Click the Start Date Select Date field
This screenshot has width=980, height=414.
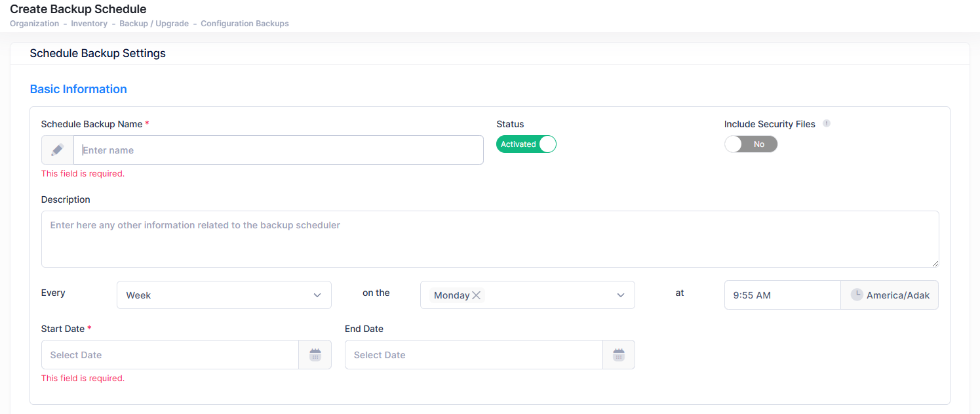(170, 355)
